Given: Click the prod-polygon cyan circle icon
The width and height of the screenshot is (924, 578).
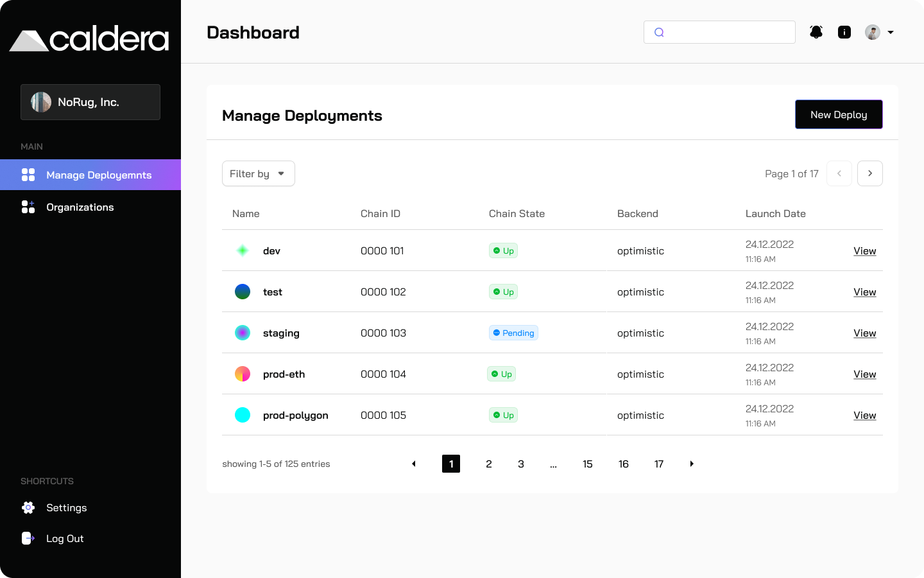Looking at the screenshot, I should pyautogui.click(x=243, y=415).
